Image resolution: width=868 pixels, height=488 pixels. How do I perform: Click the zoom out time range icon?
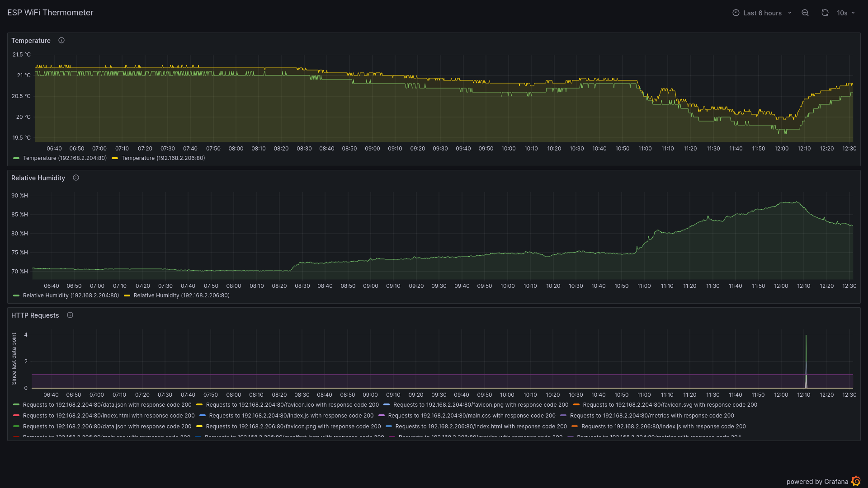coord(805,13)
